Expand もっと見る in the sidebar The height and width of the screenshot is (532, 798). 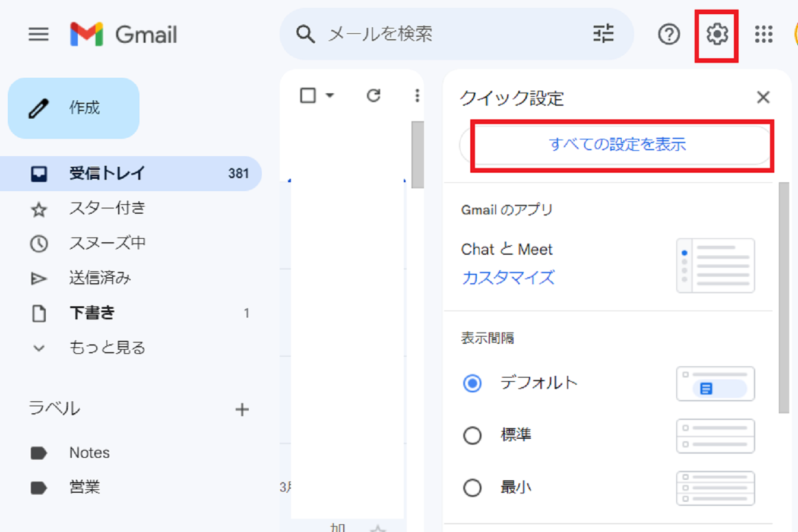107,347
